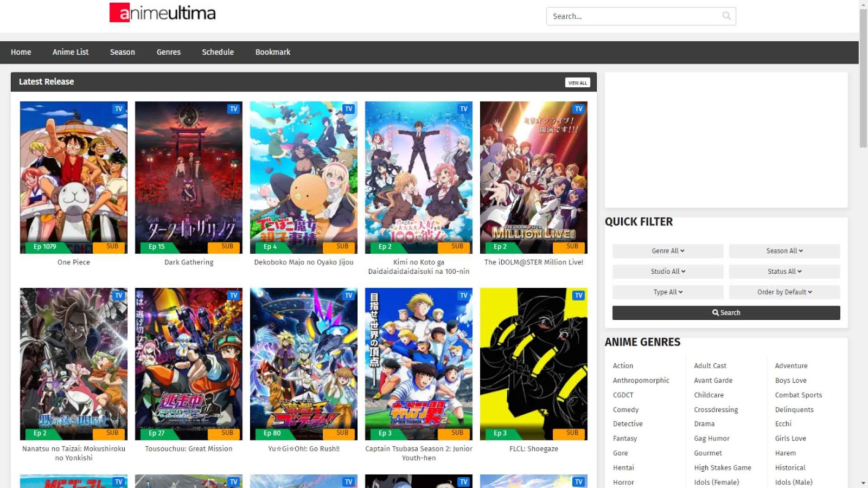The width and height of the screenshot is (868, 488).
Task: Select the Adult Cast genre link
Action: (x=710, y=366)
